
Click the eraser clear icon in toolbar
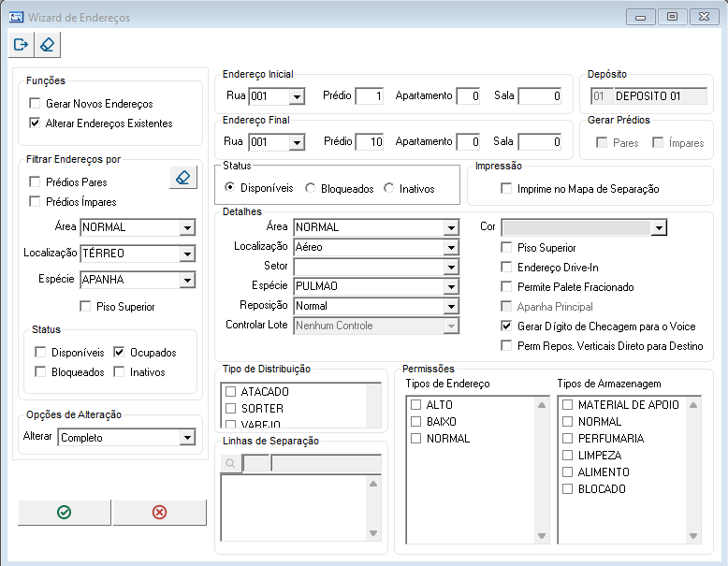pyautogui.click(x=48, y=45)
